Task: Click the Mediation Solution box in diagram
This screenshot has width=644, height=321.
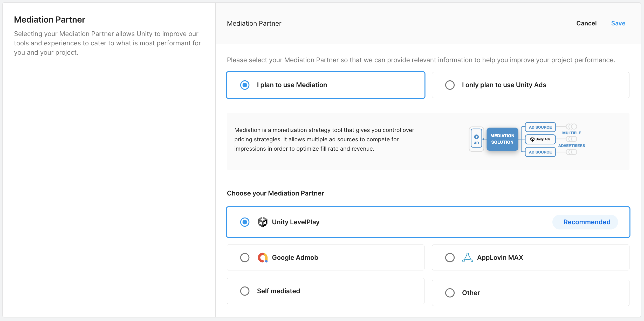Action: tap(502, 139)
